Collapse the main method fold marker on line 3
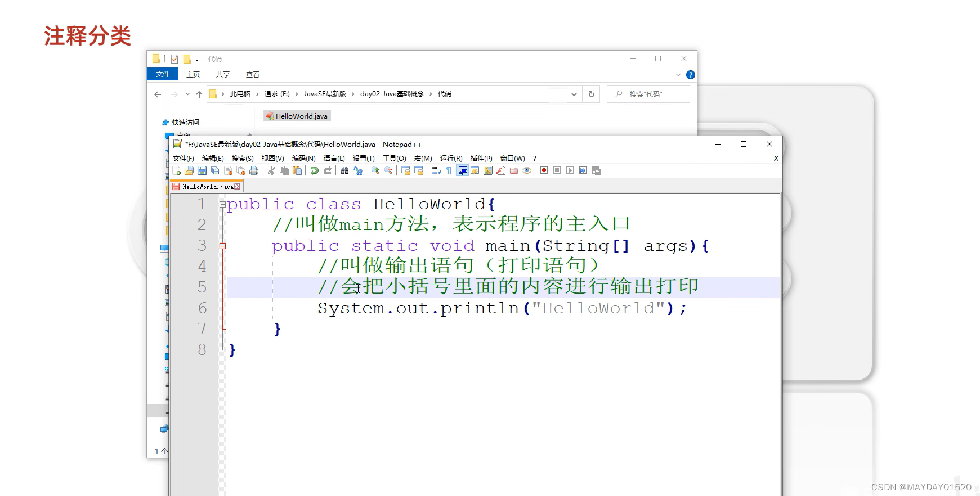Viewport: 980px width, 496px height. pyautogui.click(x=222, y=246)
